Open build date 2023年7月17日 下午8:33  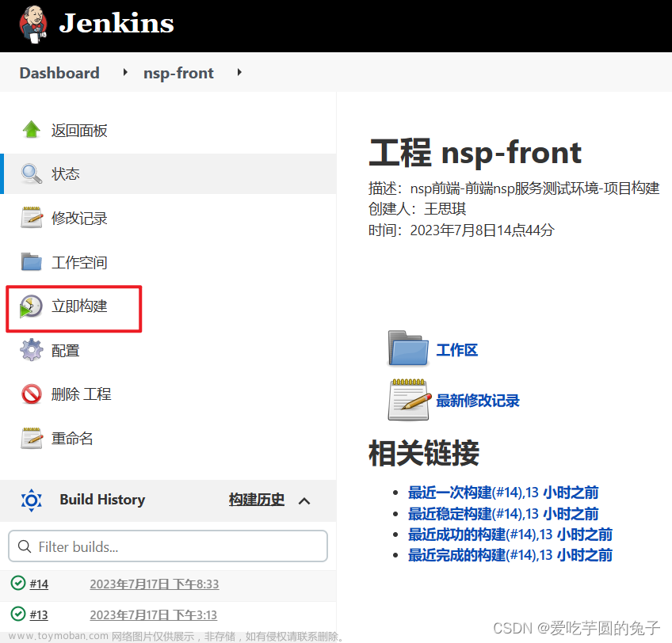point(155,584)
